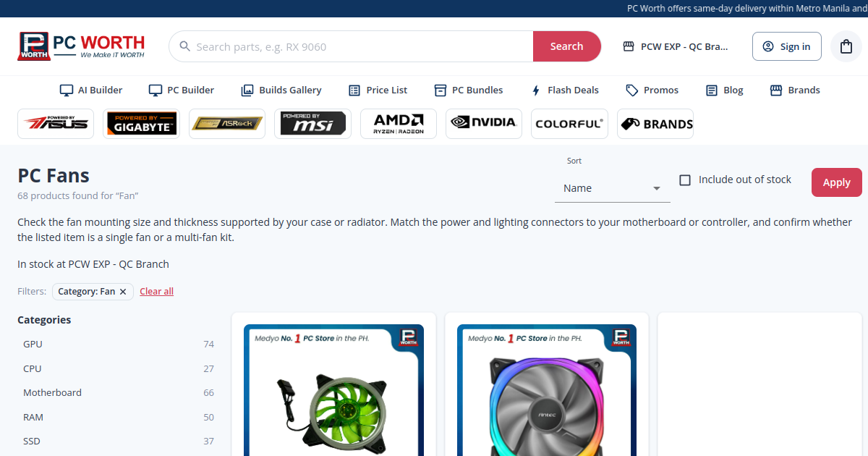Open the AMD Ryzen Radeon logo tile
The image size is (868, 456).
pyautogui.click(x=399, y=124)
